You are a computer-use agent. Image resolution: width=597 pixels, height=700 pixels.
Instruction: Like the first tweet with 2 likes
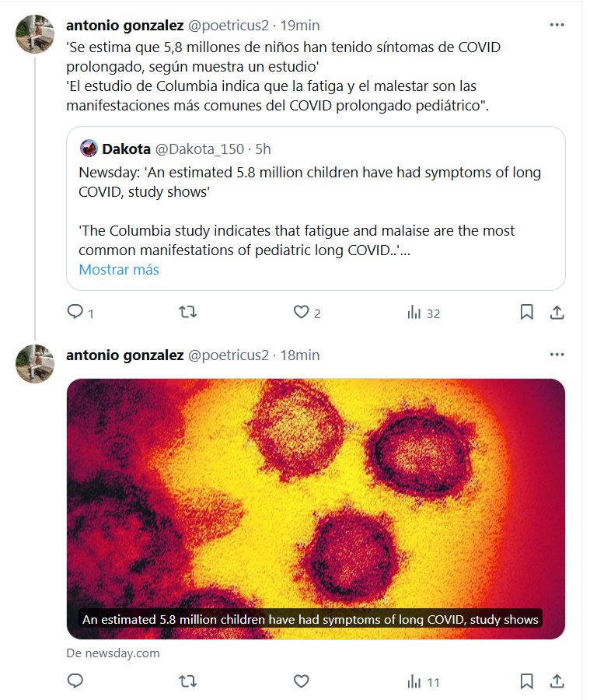(301, 313)
